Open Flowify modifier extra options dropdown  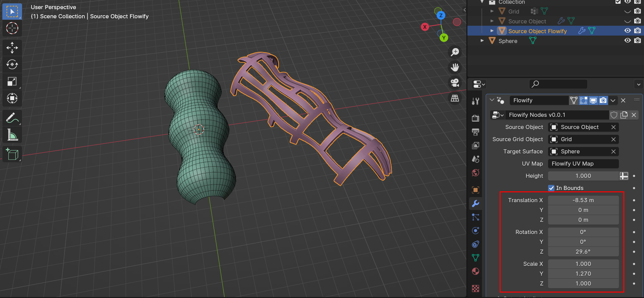(613, 100)
